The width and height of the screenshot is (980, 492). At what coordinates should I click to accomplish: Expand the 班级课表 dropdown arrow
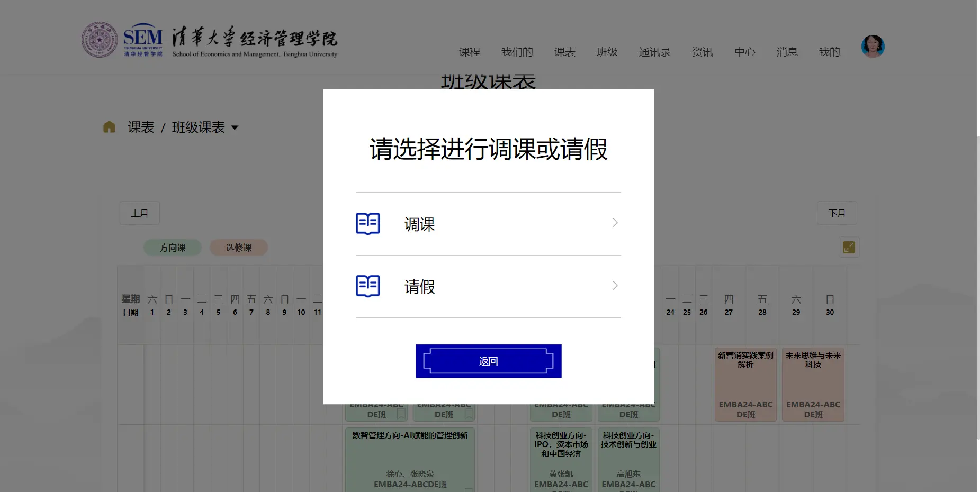point(235,127)
